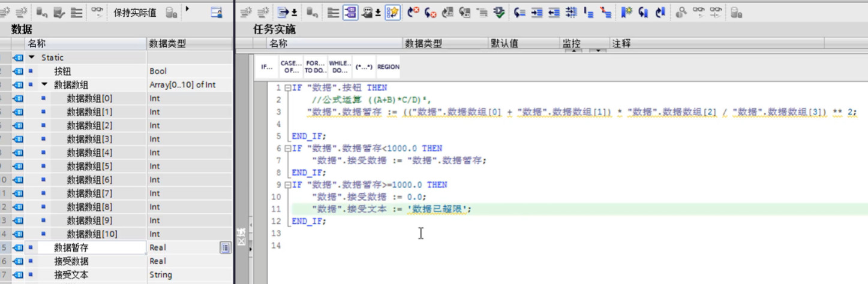This screenshot has width=868, height=284.
Task: Click the 名称 column header in data table
Action: 86,44
